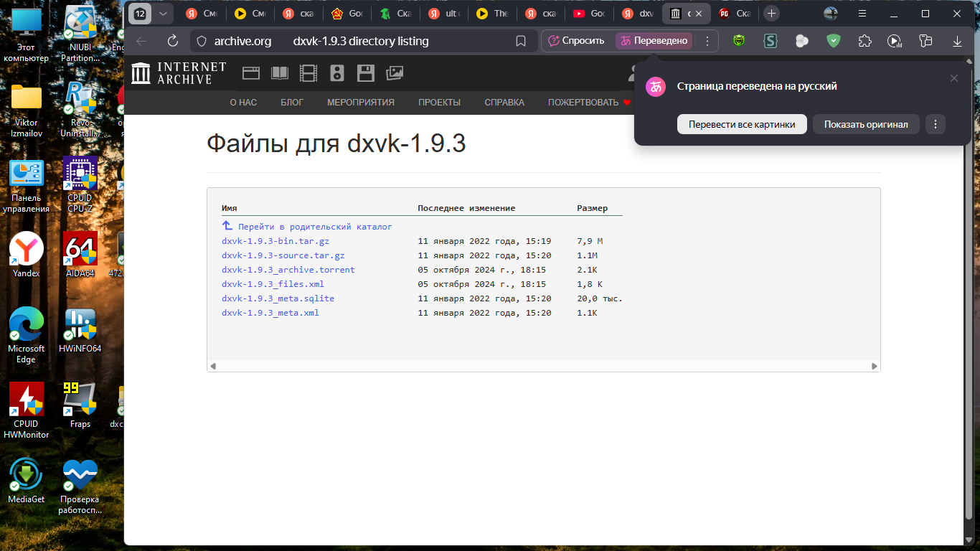Viewport: 980px width, 551px height.
Task: Open a new browser tab
Action: (x=771, y=14)
